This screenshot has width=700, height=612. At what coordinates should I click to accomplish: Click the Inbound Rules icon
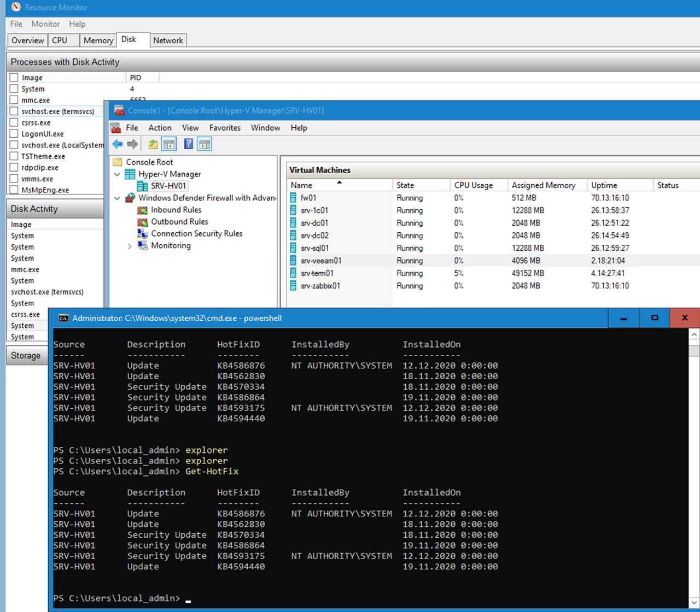142,210
